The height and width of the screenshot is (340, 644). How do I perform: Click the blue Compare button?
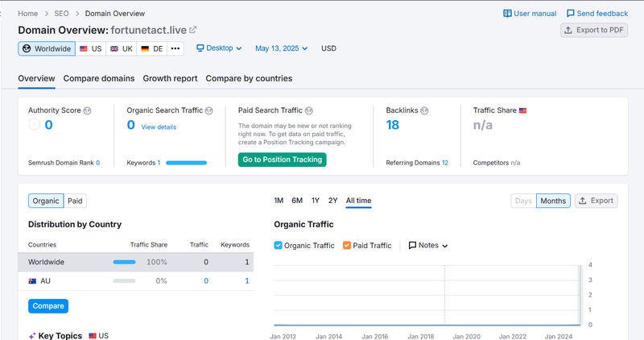click(x=48, y=306)
